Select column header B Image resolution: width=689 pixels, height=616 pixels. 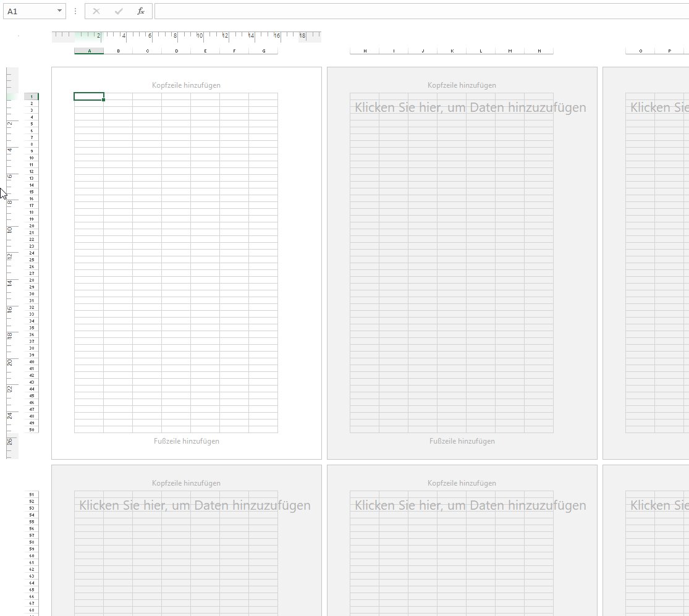(x=118, y=51)
